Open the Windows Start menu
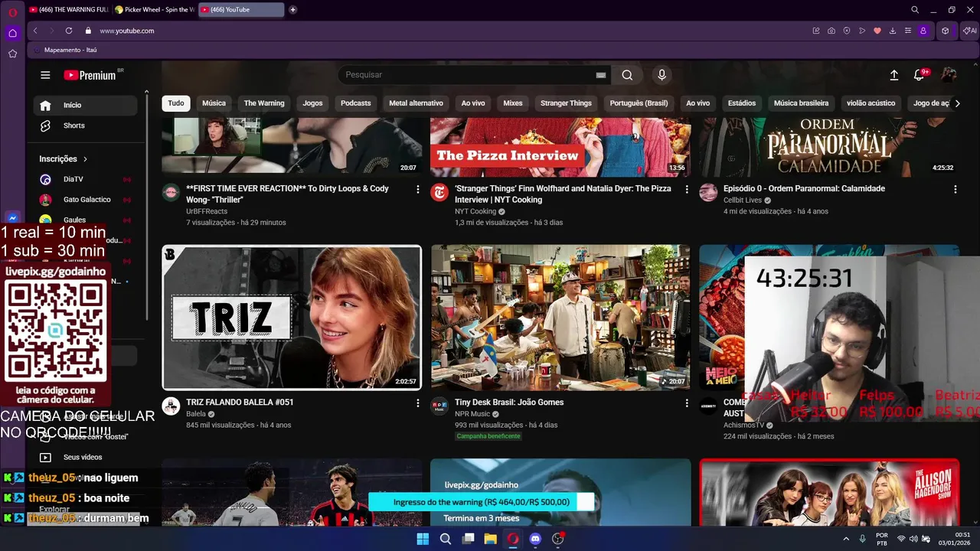This screenshot has height=551, width=980. [423, 539]
